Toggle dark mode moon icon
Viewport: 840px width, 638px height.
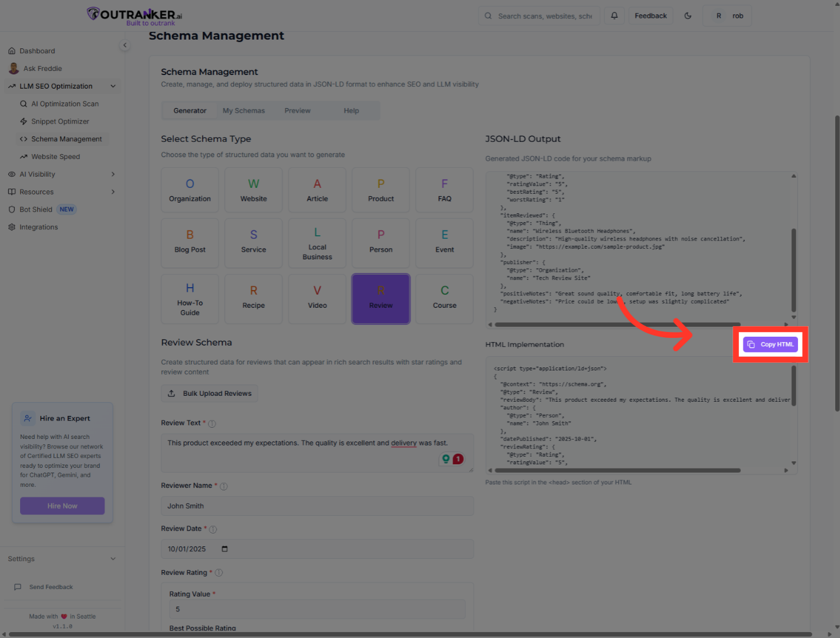[688, 16]
